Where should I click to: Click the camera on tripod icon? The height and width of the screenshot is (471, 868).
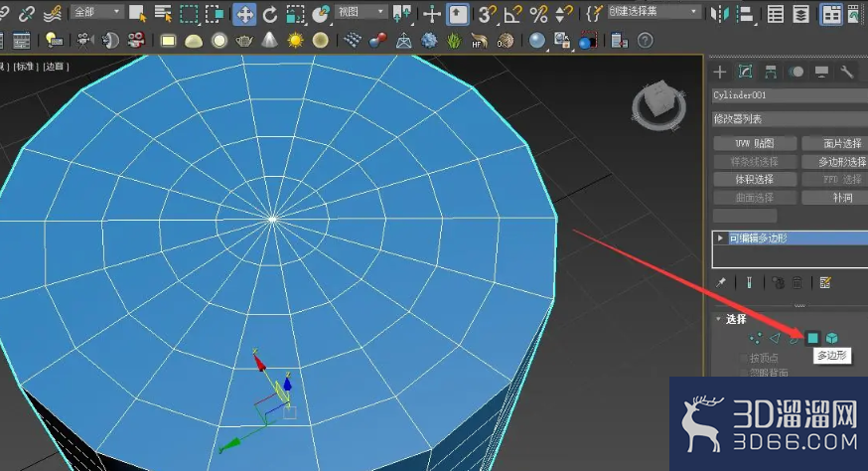point(84,40)
